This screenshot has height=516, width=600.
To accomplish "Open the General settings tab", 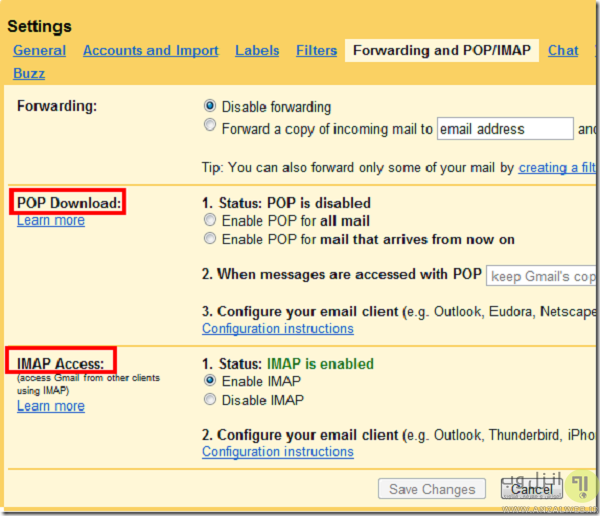I will (x=40, y=51).
